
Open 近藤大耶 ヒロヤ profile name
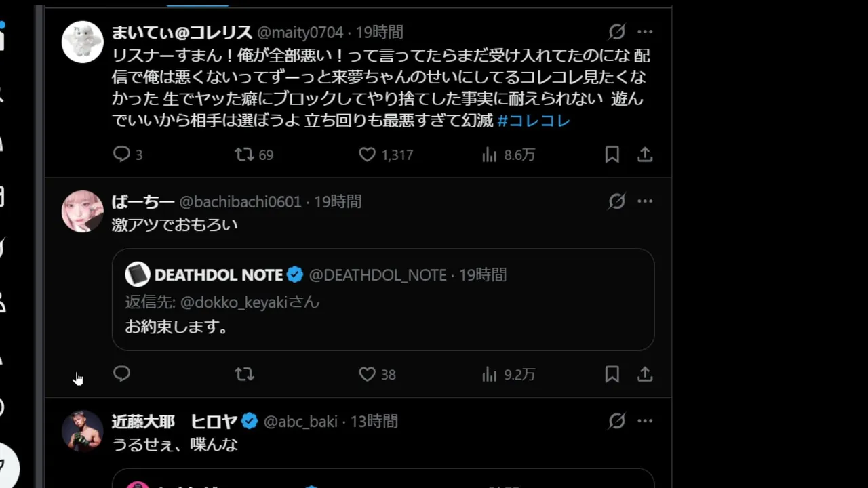174,422
